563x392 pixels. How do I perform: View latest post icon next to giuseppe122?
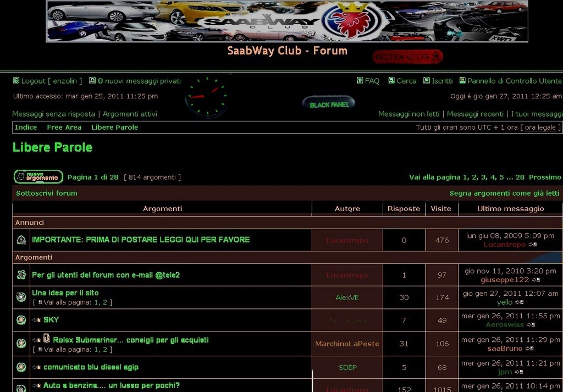point(536,280)
